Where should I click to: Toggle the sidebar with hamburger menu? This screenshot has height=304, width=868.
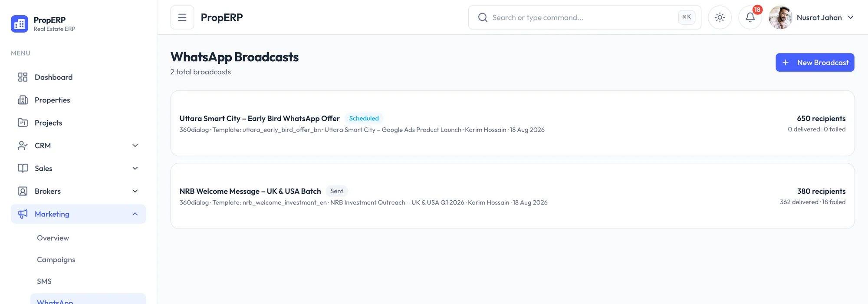click(182, 17)
